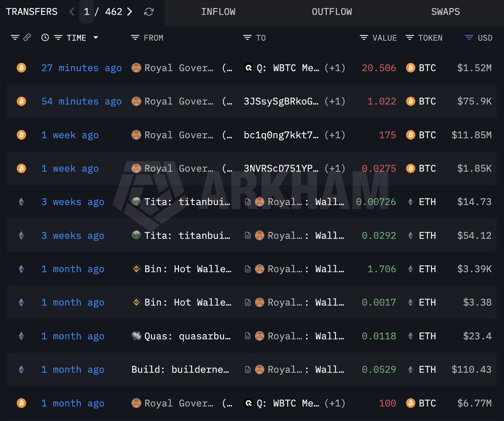The height and width of the screenshot is (421, 504).
Task: Open Royal wallet recipient on 1.706 ETH row
Action: tap(306, 269)
